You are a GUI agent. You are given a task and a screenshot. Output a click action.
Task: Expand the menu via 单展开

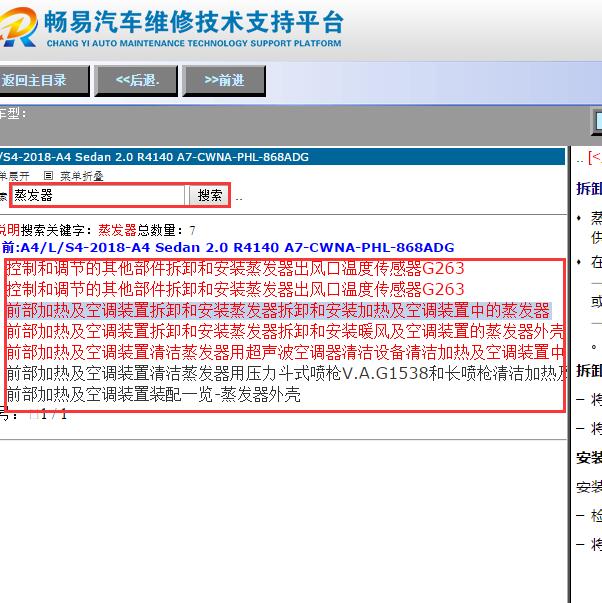click(x=14, y=176)
